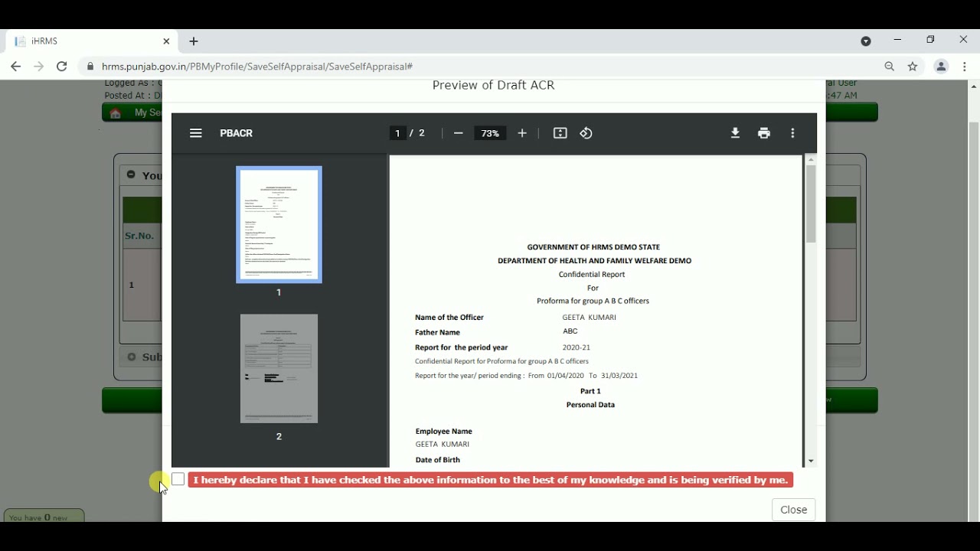Zoom out the PDF preview
Screen dimensions: 980x551
(x=459, y=133)
